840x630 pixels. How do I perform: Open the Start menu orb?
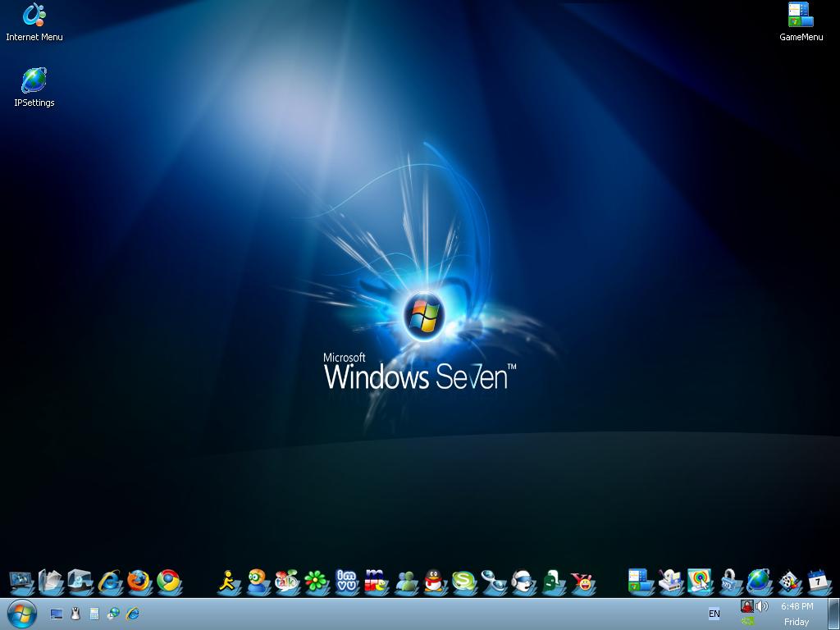point(22,614)
